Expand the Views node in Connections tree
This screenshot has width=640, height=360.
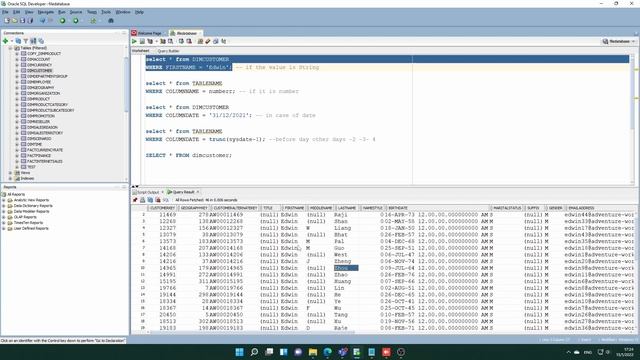[11, 173]
